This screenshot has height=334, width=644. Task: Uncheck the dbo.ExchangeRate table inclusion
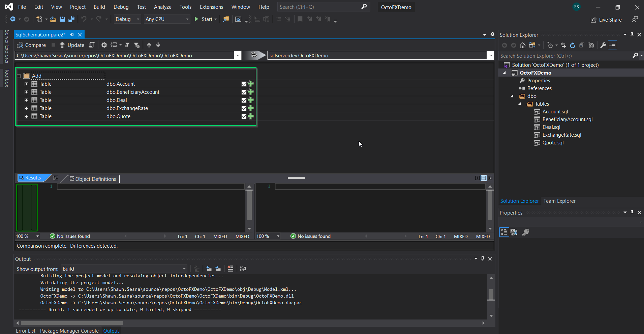click(243, 108)
